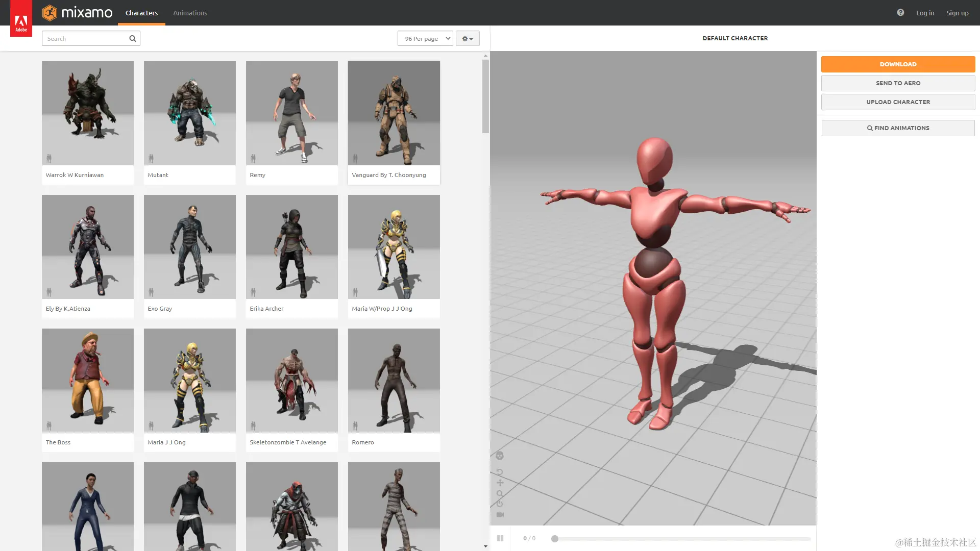Image resolution: width=980 pixels, height=551 pixels.
Task: Click rigged figure icon on Mutant card
Action: (151, 158)
